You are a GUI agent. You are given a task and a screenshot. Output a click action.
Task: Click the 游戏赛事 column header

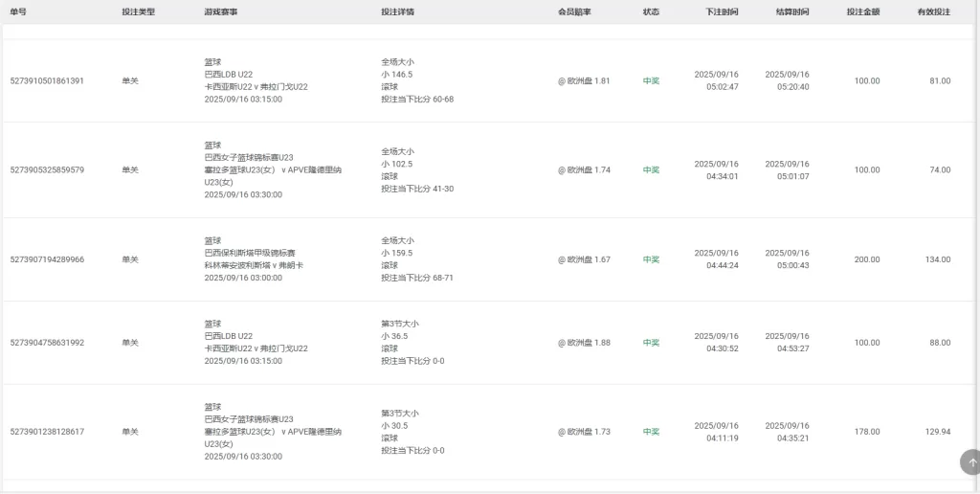(x=220, y=12)
